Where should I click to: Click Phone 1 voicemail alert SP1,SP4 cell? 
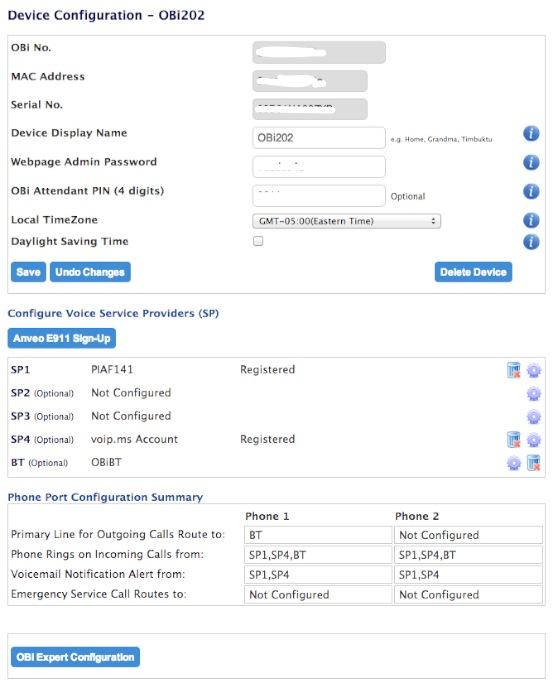(318, 575)
